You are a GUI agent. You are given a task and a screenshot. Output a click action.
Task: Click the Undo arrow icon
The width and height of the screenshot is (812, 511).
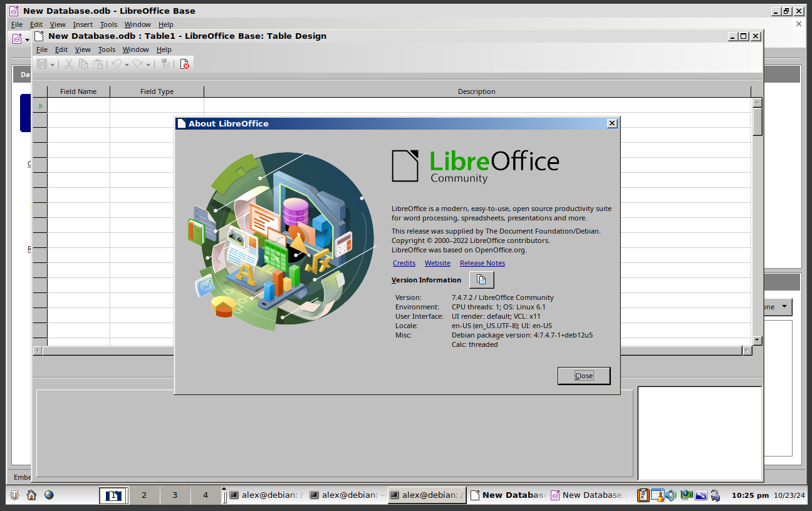(x=116, y=64)
